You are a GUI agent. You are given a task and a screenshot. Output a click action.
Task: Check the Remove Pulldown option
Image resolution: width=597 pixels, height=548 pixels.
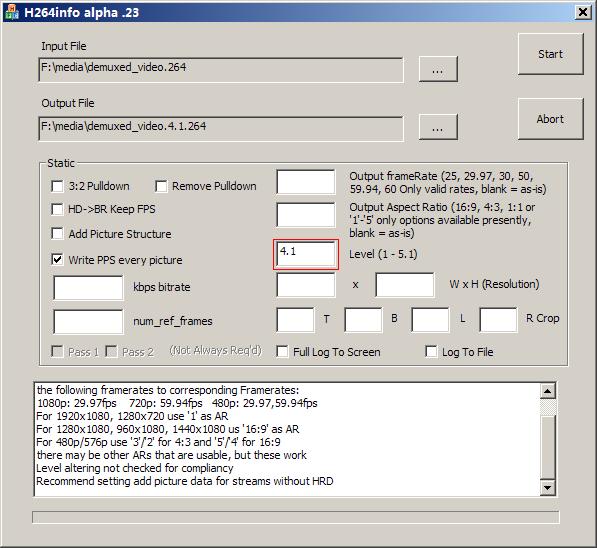point(161,186)
